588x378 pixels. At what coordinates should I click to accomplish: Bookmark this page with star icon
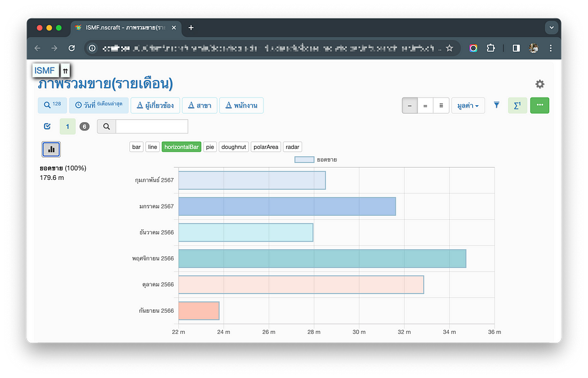tap(449, 48)
